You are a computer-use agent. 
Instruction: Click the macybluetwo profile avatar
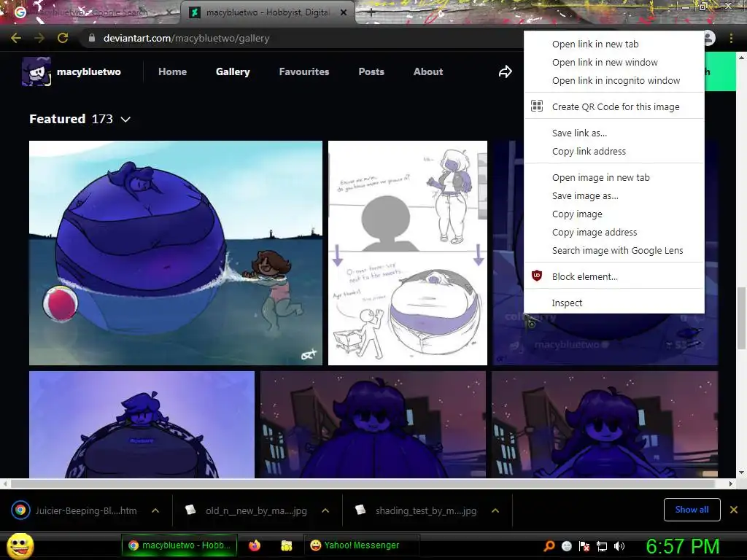[36, 71]
